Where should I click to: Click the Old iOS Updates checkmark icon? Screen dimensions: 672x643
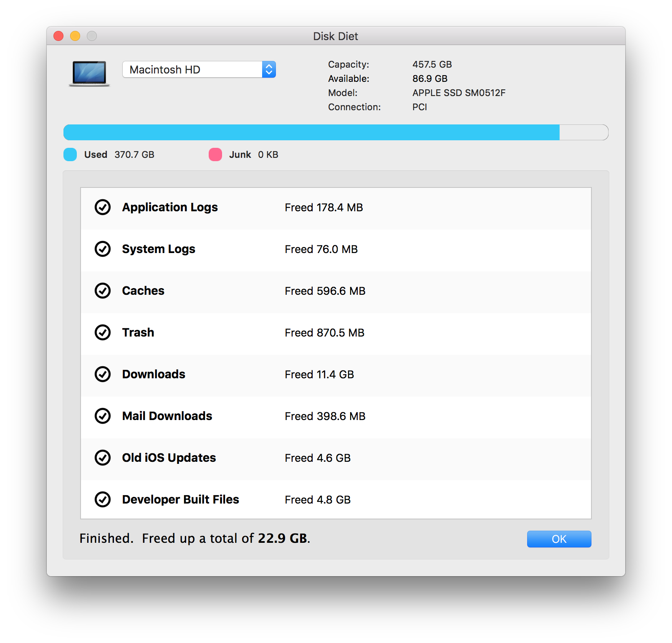point(103,458)
